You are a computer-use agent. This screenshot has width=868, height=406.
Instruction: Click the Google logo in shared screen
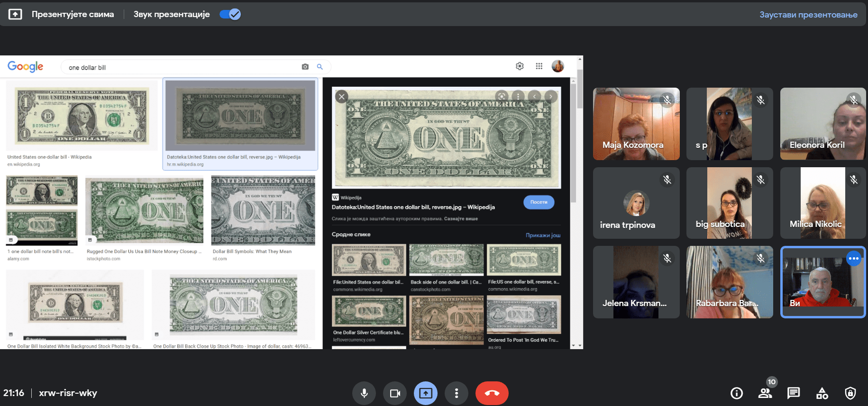pyautogui.click(x=25, y=67)
